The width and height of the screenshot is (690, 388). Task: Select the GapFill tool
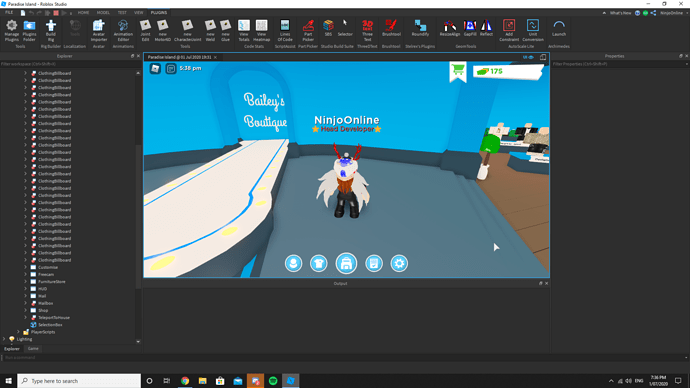[x=470, y=28]
